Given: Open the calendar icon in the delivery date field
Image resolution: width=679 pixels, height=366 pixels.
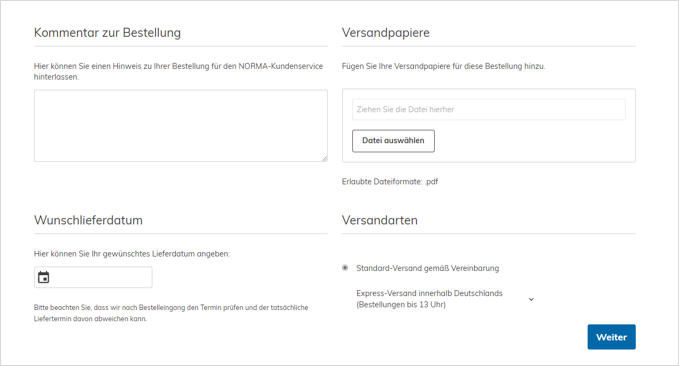Looking at the screenshot, I should (x=44, y=277).
